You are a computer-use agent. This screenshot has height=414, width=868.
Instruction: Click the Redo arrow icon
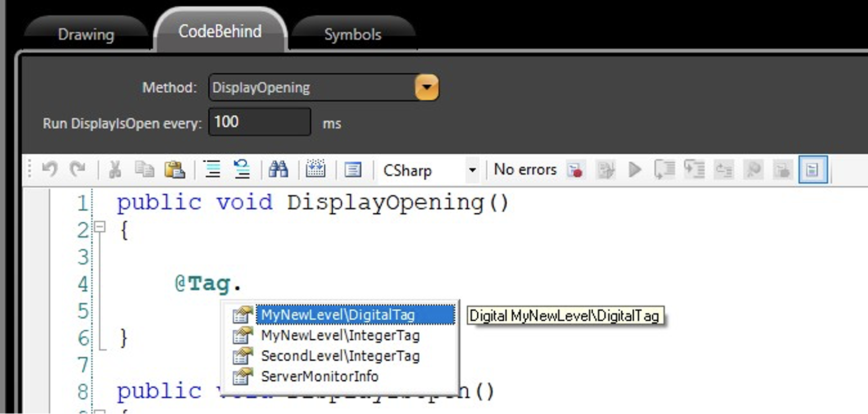pyautogui.click(x=78, y=170)
